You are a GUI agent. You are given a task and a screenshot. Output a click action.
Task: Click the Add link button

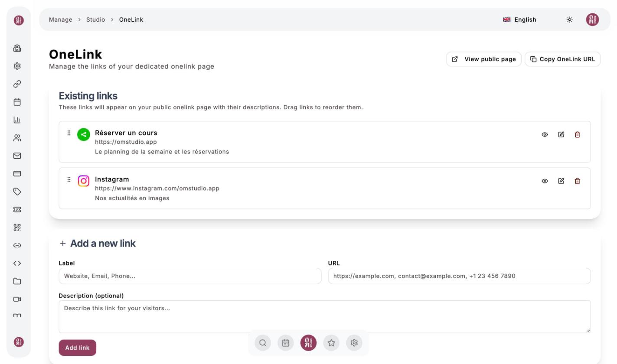coord(77,348)
